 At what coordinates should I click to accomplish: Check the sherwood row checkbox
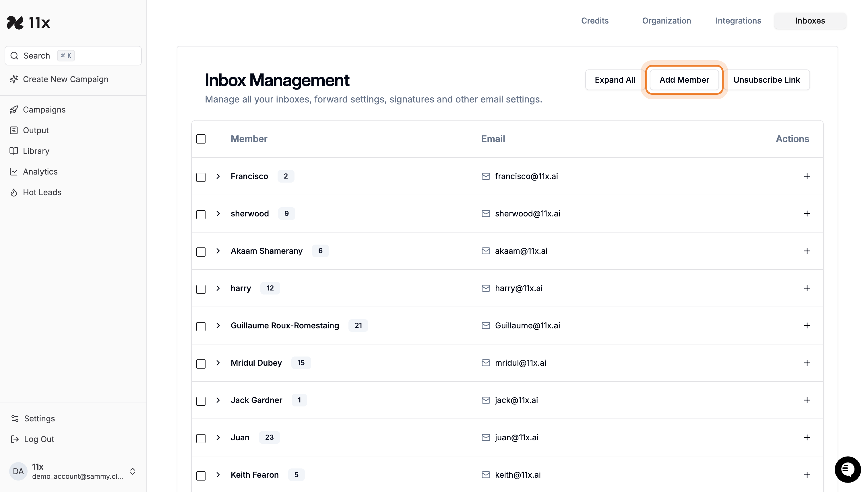tap(201, 215)
